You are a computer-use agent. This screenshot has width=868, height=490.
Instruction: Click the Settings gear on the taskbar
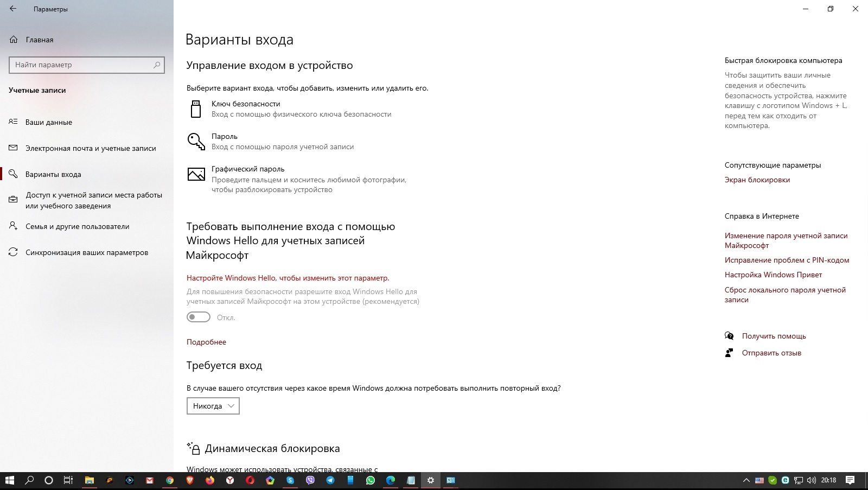pyautogui.click(x=431, y=480)
